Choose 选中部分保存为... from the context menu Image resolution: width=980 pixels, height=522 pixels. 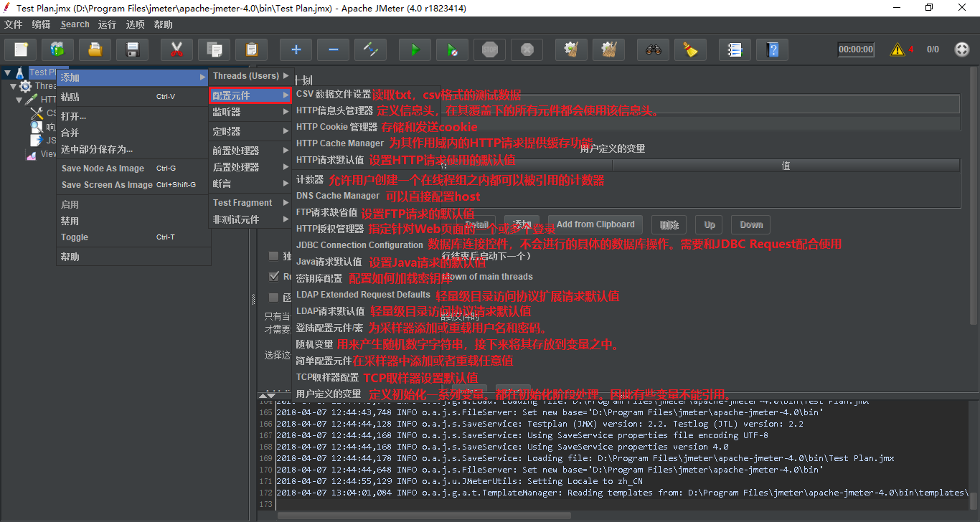(133, 149)
